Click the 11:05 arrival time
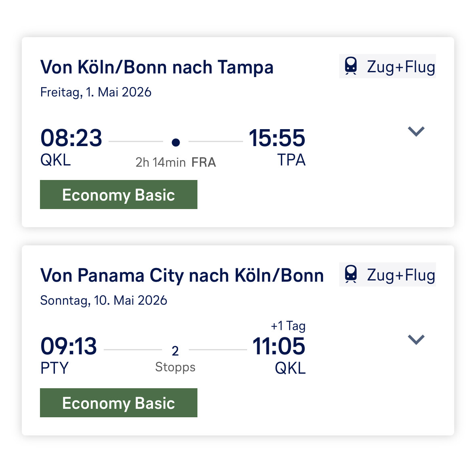 [x=279, y=346]
